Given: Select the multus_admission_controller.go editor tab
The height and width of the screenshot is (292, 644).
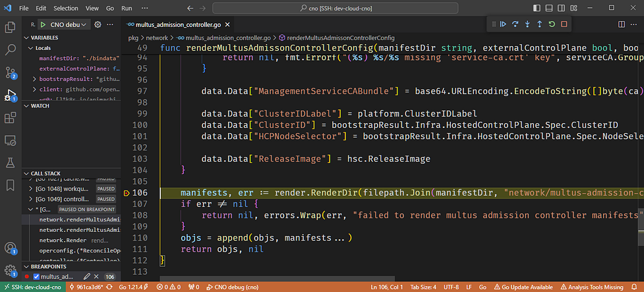Looking at the screenshot, I should [x=178, y=24].
